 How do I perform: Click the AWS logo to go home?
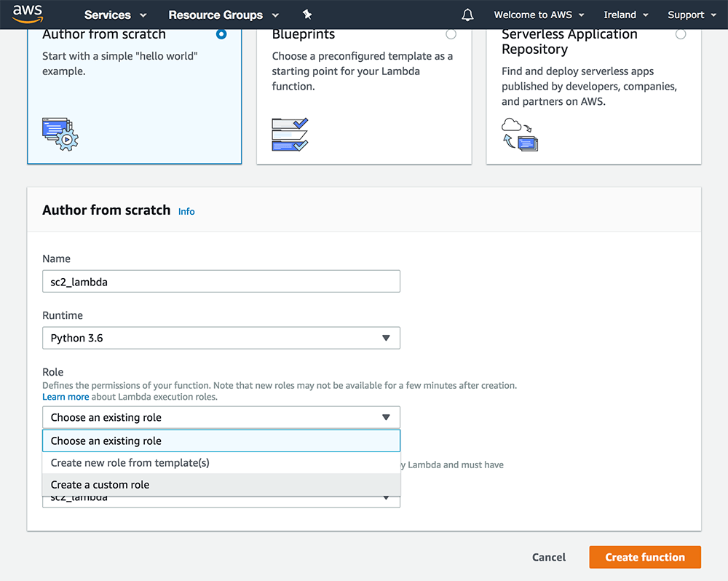(x=28, y=14)
